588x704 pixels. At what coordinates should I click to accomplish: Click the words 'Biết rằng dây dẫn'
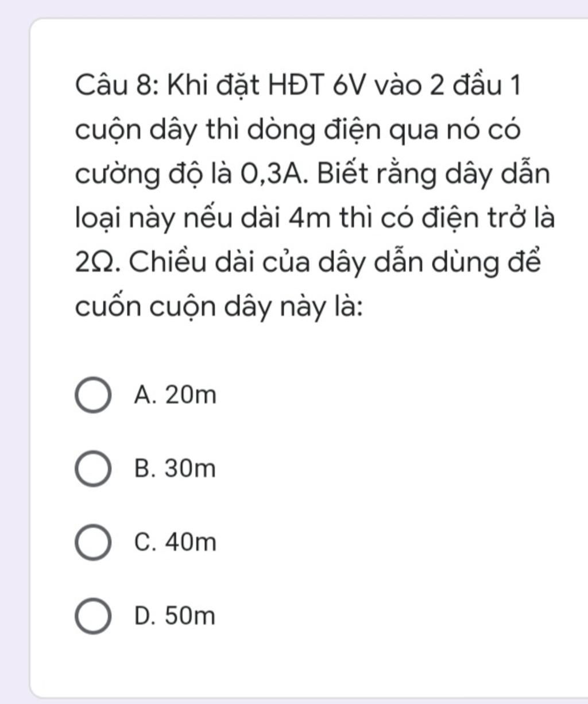click(x=432, y=175)
